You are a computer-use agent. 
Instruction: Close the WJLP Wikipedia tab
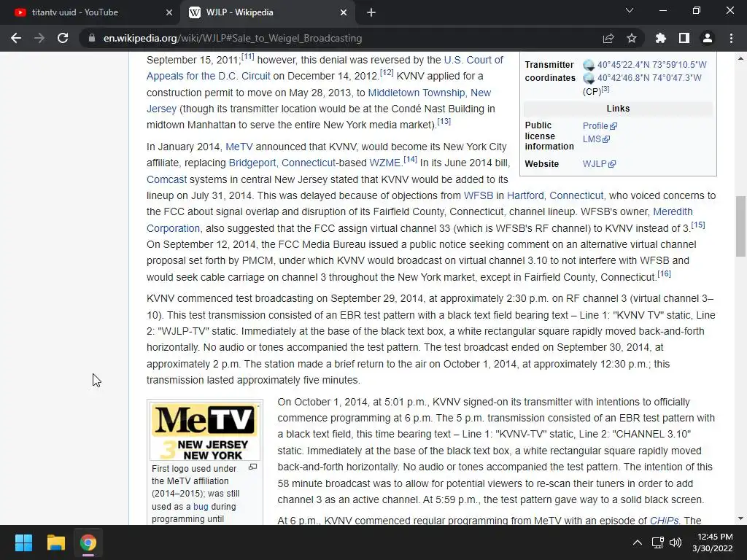(x=344, y=13)
